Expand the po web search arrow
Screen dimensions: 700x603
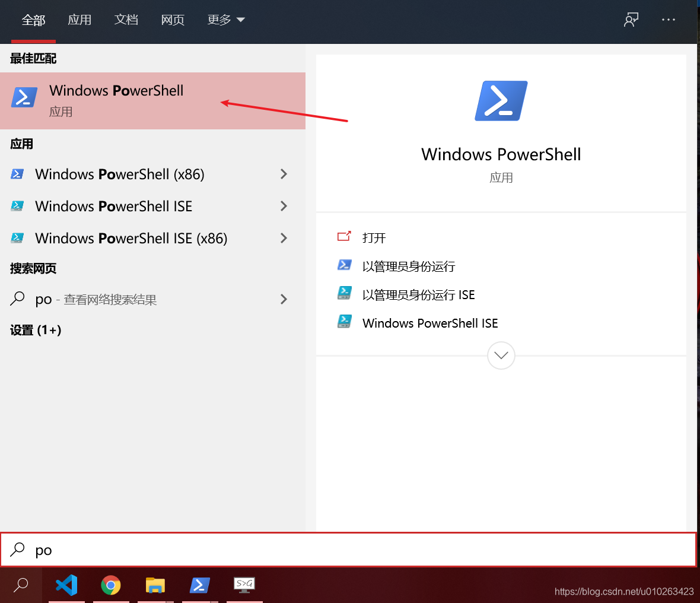(x=284, y=299)
